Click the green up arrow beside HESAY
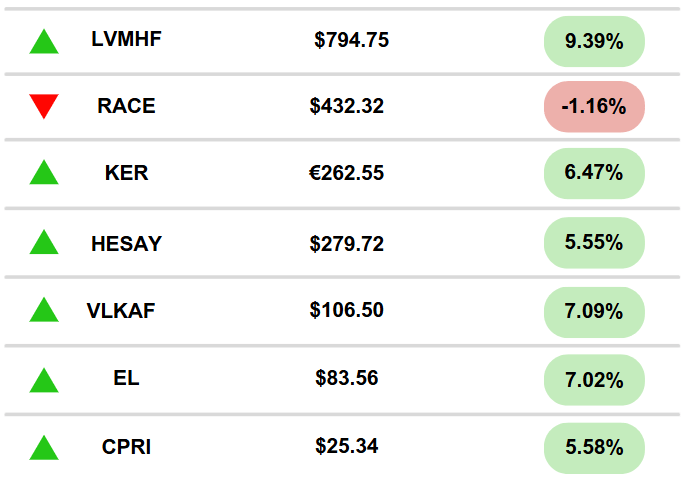Image resolution: width=696 pixels, height=484 pixels. coord(44,242)
